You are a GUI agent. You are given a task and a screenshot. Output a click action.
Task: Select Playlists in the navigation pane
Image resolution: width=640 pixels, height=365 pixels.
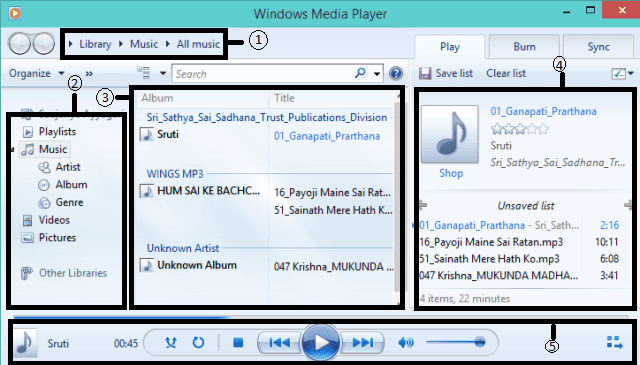click(x=57, y=131)
